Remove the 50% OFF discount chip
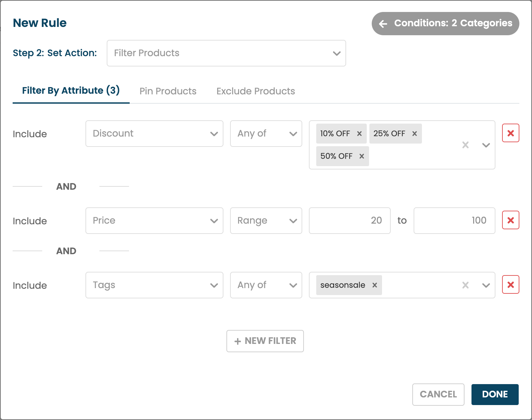This screenshot has height=420, width=532. pyautogui.click(x=361, y=156)
